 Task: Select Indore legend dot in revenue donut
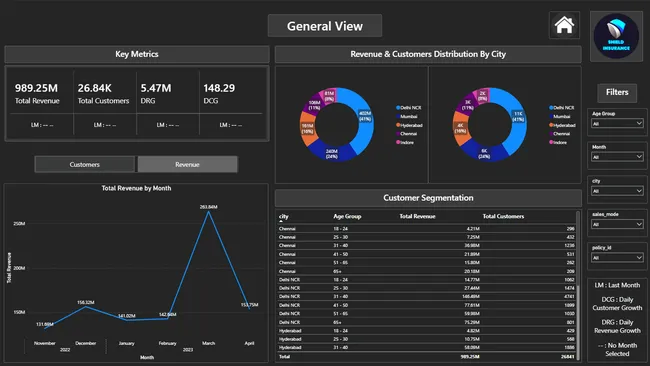(398, 143)
